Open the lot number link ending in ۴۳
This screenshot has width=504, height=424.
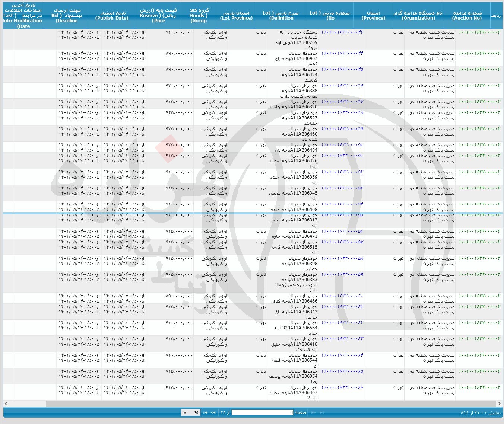coord(342,32)
